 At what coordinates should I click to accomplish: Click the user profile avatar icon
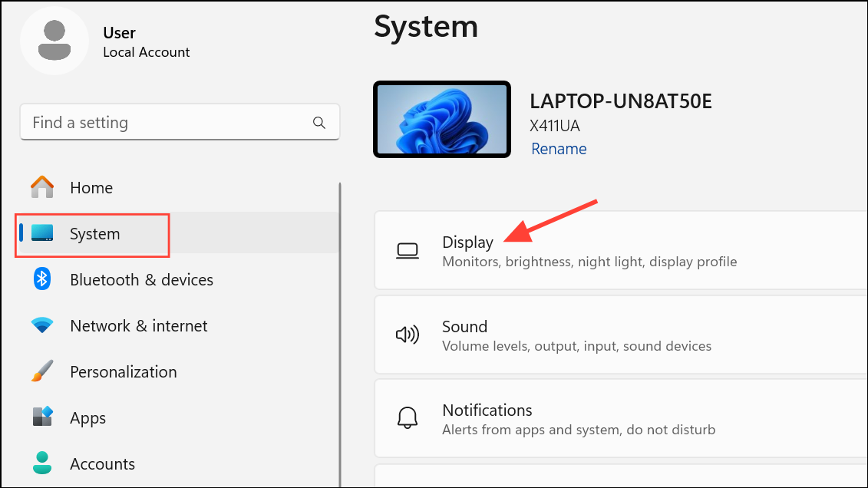point(54,41)
